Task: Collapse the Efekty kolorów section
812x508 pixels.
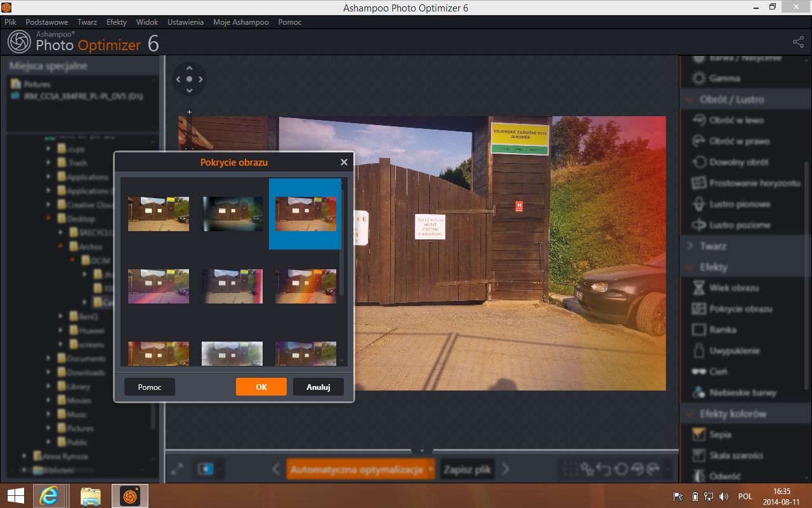Action: (x=690, y=413)
